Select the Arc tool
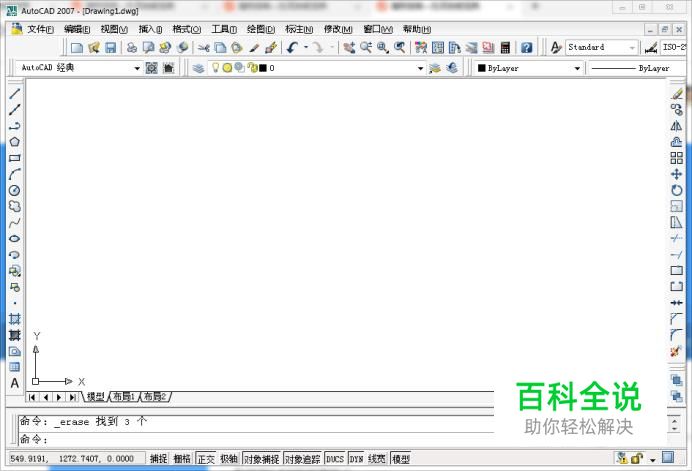This screenshot has width=692, height=471. coord(15,174)
